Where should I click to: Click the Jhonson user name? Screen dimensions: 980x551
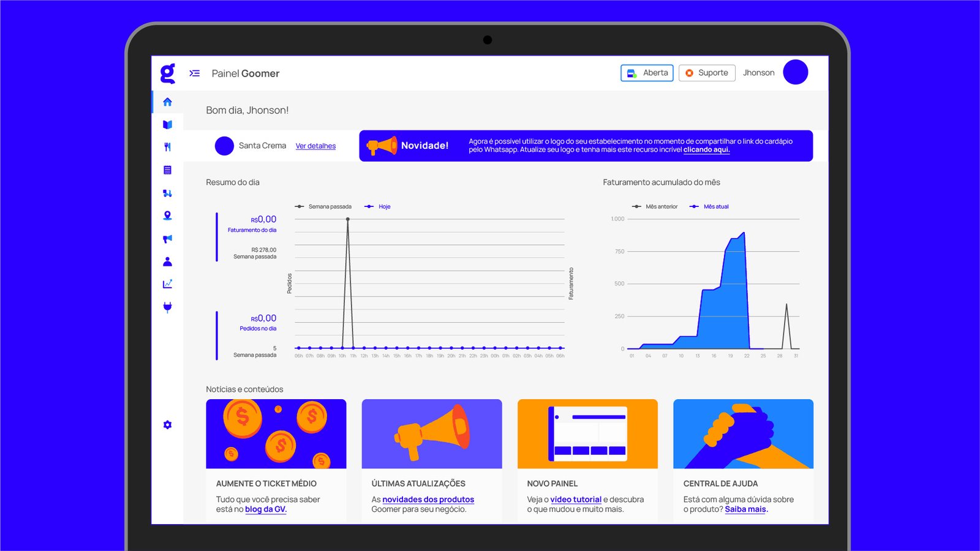click(x=758, y=73)
